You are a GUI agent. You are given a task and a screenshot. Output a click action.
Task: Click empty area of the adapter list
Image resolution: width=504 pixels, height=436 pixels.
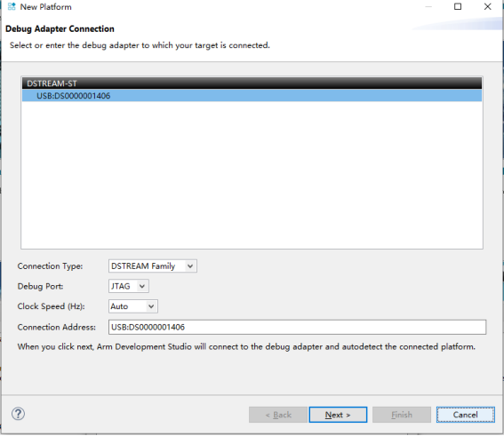point(252,175)
